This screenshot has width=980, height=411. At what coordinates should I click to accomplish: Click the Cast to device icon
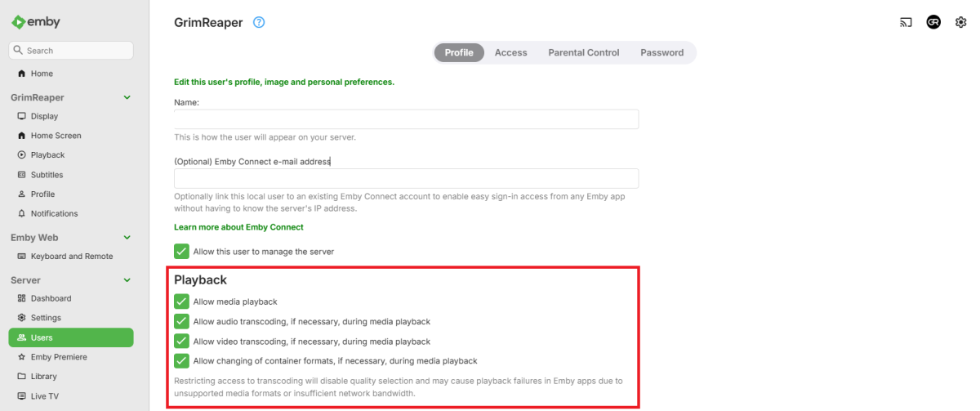[x=906, y=22]
